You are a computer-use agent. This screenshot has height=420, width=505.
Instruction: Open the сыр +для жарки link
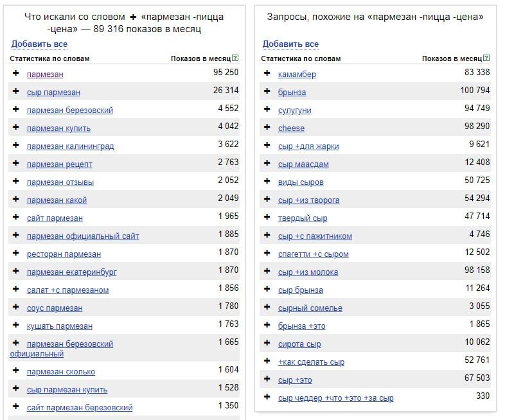[x=308, y=146]
